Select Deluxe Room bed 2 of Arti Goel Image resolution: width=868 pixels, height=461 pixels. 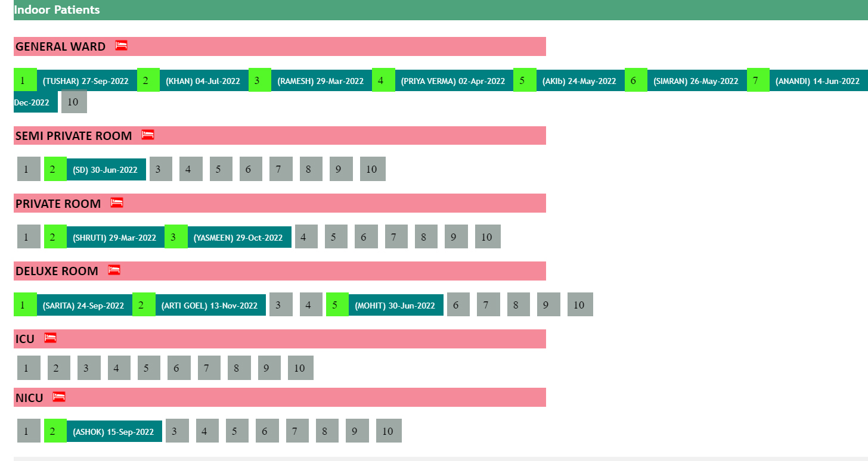tap(144, 304)
